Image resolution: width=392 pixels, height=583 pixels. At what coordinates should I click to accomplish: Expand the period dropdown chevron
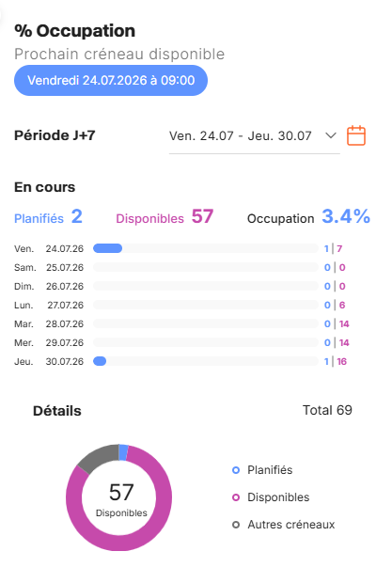pyautogui.click(x=331, y=135)
